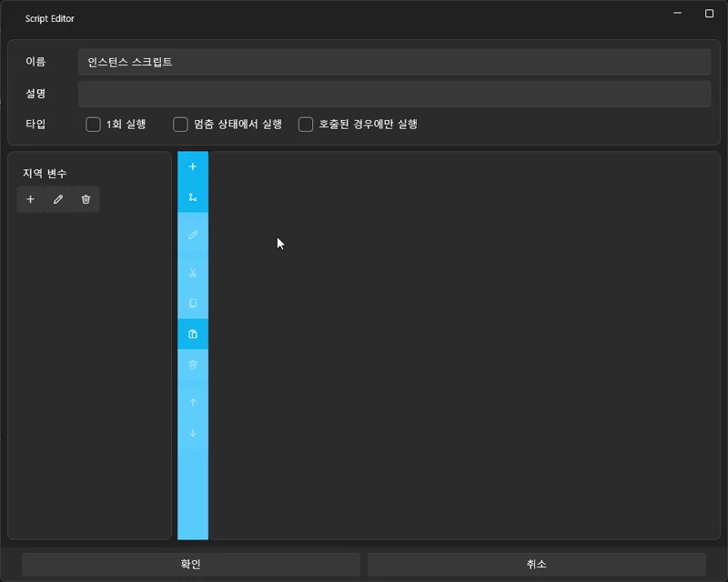Click the pencil edit icon in script toolbar
The width and height of the screenshot is (728, 582).
point(193,235)
